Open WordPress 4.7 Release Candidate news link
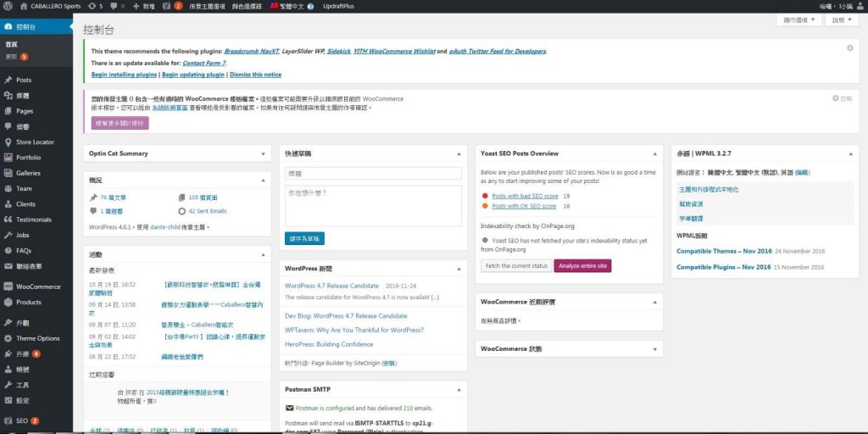Viewport: 868px width, 434px height. pos(331,286)
